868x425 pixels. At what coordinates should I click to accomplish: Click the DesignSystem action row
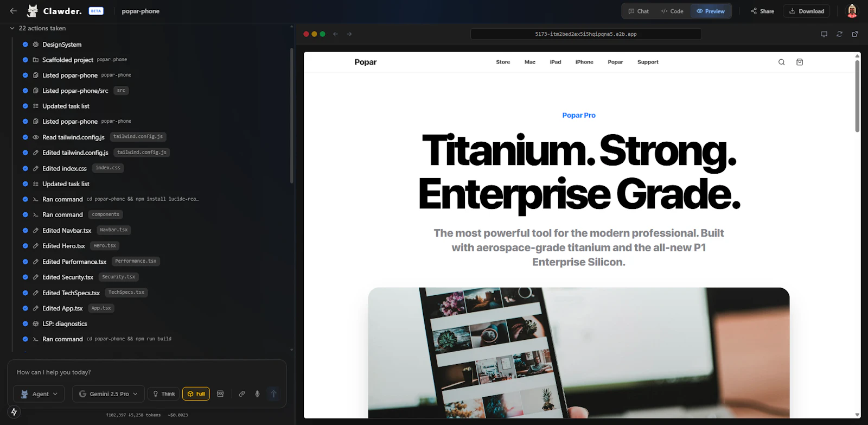[x=52, y=45]
